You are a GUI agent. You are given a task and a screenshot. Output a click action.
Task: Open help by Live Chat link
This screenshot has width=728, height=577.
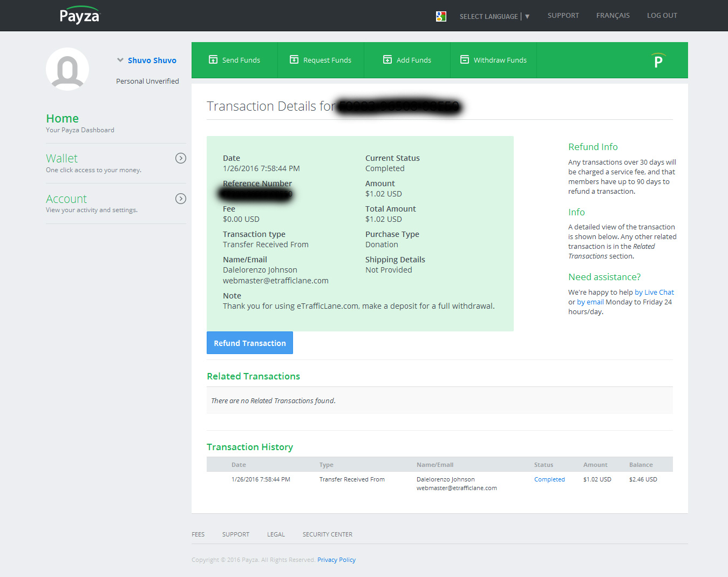pyautogui.click(x=654, y=292)
